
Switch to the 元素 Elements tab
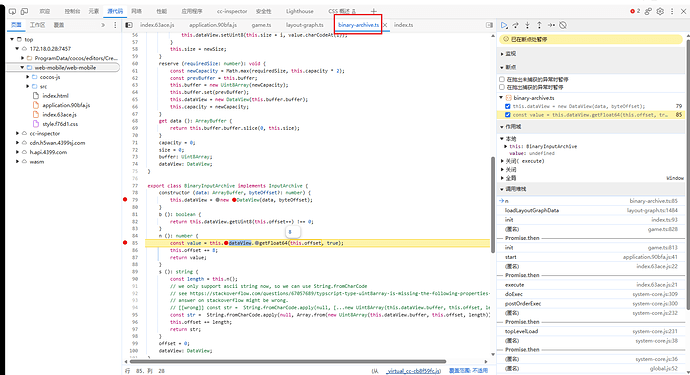click(94, 11)
